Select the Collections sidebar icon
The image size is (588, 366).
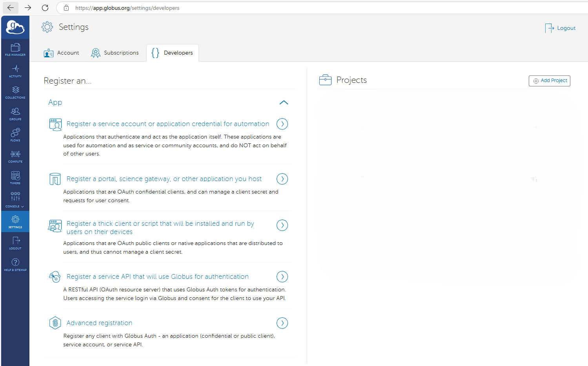(x=15, y=92)
